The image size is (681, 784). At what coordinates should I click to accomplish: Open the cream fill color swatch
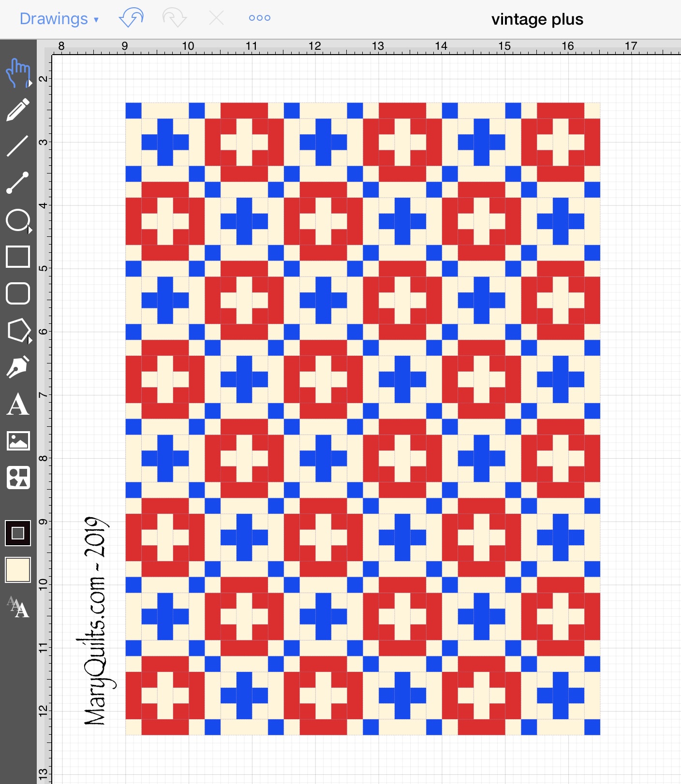[x=18, y=569]
